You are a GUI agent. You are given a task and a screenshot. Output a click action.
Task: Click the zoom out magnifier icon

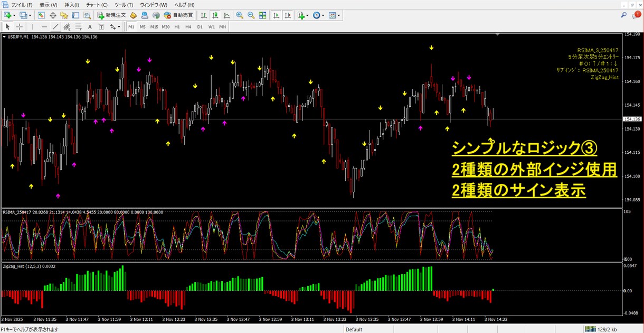[251, 15]
